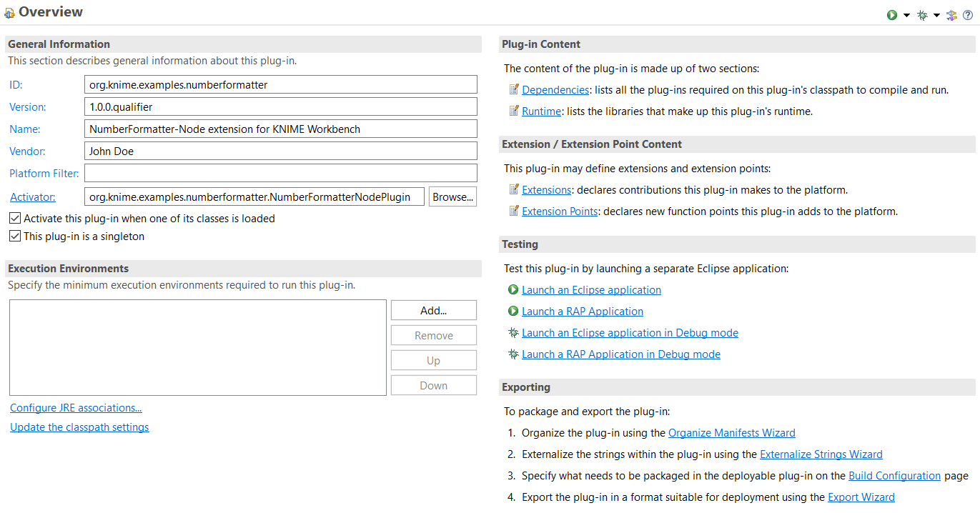Image resolution: width=980 pixels, height=513 pixels.
Task: Click the Remove button for execution environments
Action: [434, 335]
